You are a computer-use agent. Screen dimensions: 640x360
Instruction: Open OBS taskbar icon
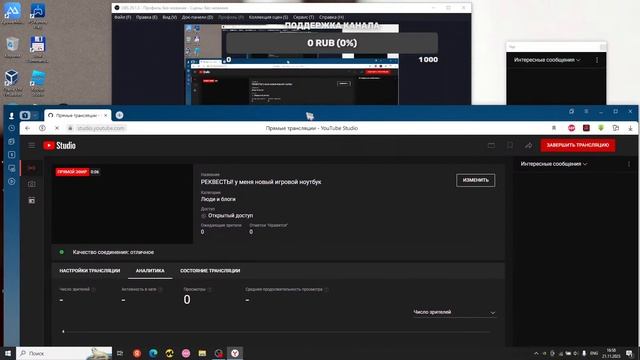[218, 353]
